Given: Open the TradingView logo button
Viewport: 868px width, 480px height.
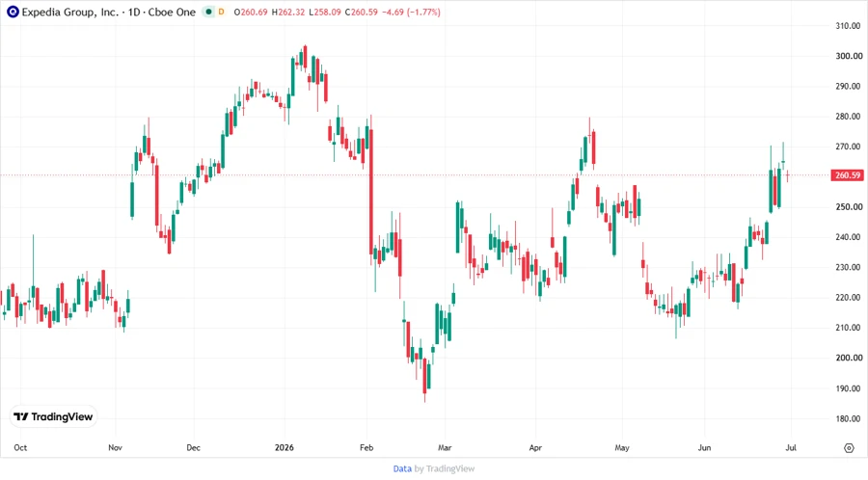Looking at the screenshot, I should (x=53, y=416).
